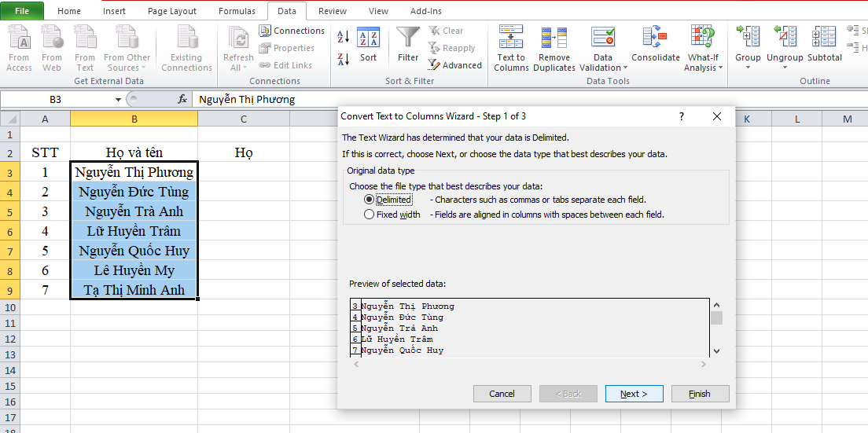Open the Name Box dropdown arrow

(118, 100)
